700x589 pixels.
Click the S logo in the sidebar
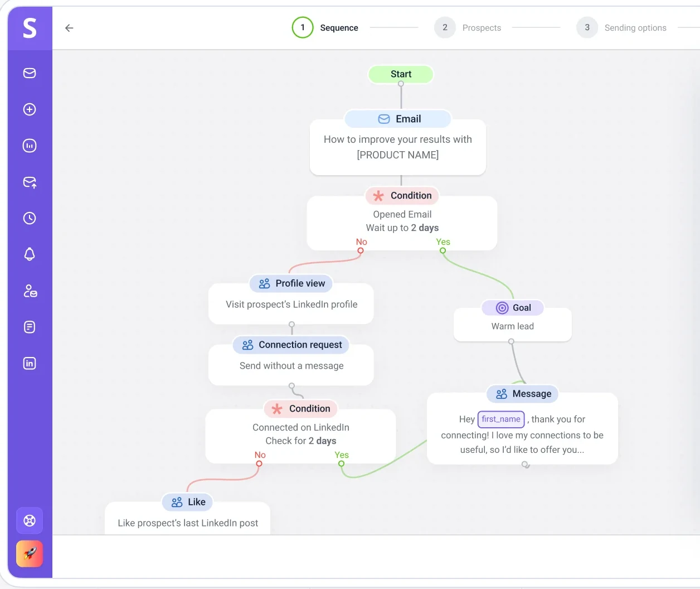(30, 28)
